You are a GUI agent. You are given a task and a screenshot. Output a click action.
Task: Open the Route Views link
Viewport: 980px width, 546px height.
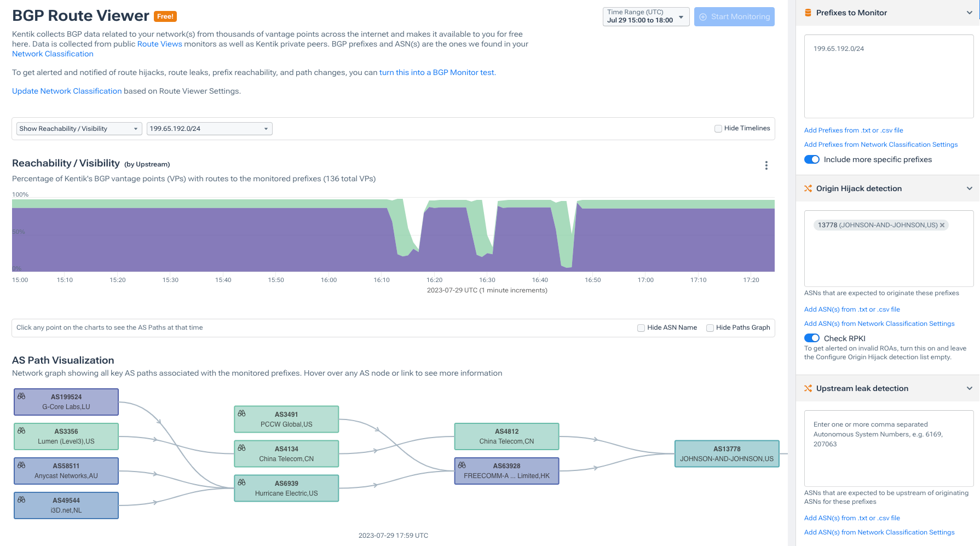pyautogui.click(x=159, y=44)
